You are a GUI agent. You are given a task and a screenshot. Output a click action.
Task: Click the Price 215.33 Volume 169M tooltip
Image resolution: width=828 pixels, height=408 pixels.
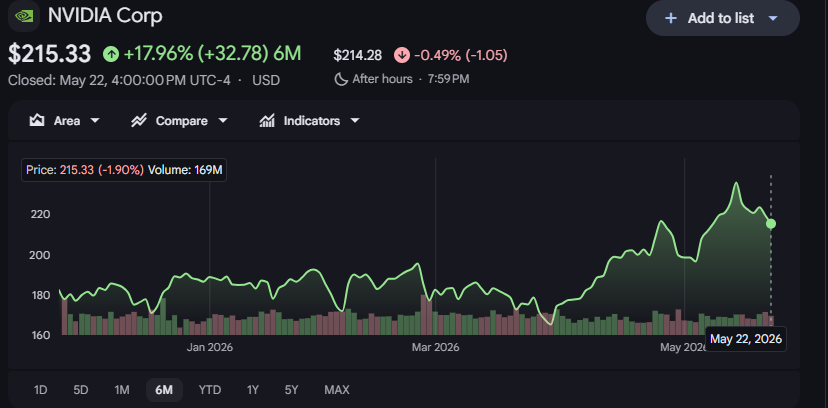(x=124, y=170)
